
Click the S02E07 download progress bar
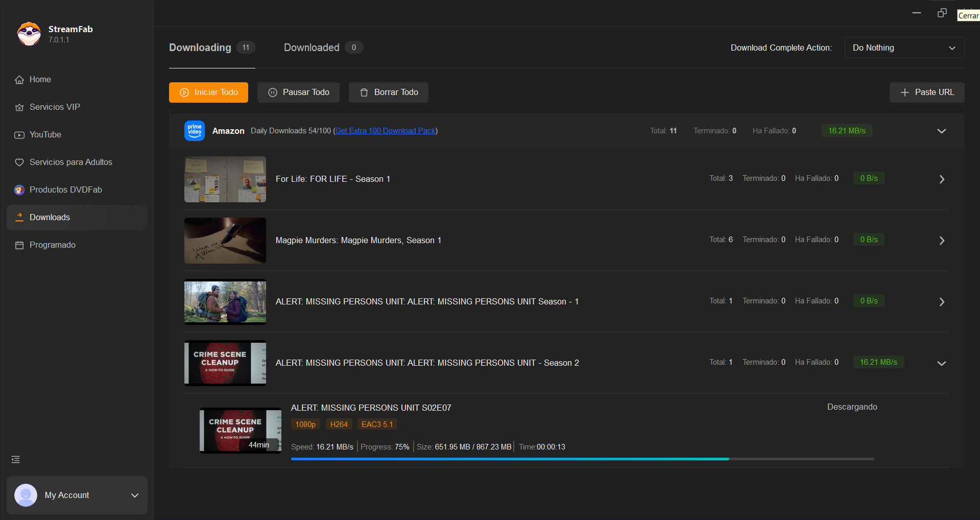pos(582,459)
